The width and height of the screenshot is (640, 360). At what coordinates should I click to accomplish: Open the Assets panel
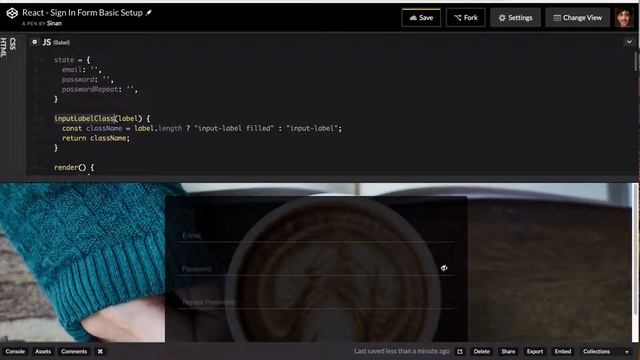tap(43, 351)
